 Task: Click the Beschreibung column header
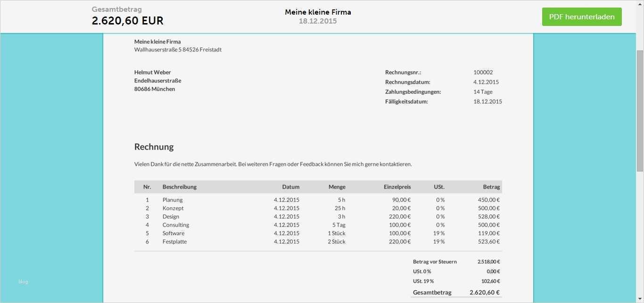point(180,187)
